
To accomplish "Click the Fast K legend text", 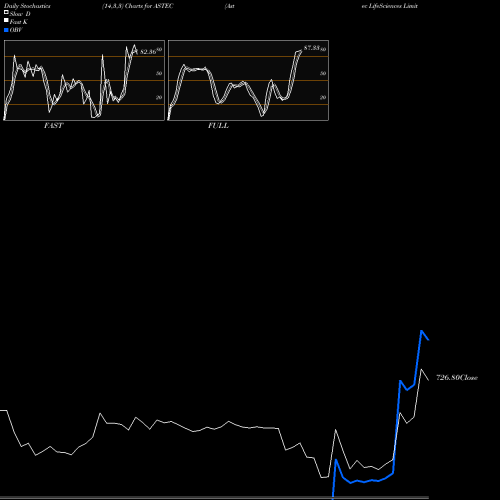I will point(19,22).
